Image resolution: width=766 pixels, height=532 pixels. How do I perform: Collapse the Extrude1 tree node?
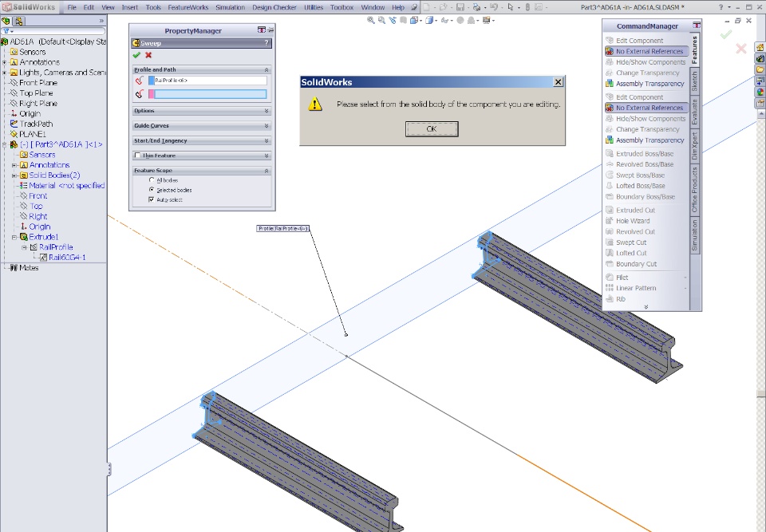14,238
